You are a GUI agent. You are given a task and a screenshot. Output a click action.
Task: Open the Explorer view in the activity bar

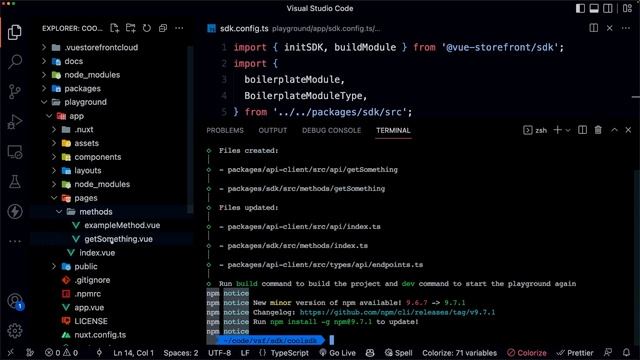click(15, 32)
